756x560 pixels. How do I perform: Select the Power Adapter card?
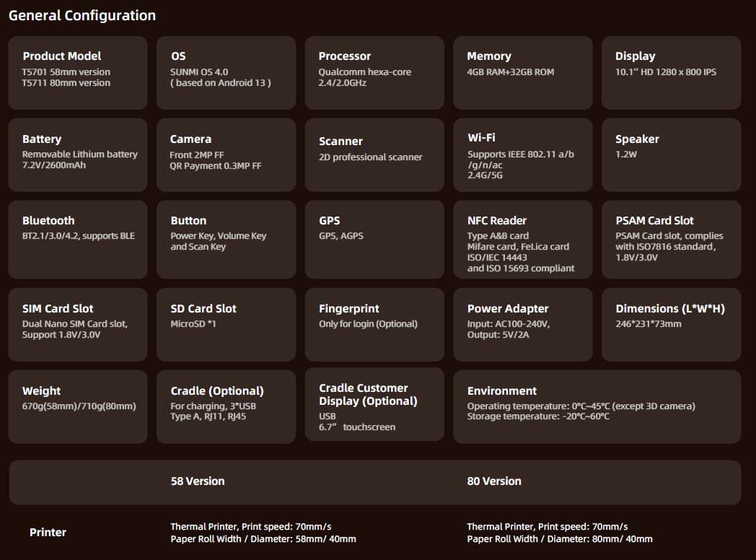pos(523,325)
